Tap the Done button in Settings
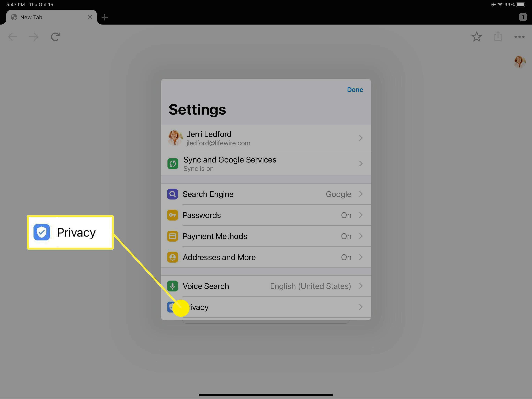 355,90
